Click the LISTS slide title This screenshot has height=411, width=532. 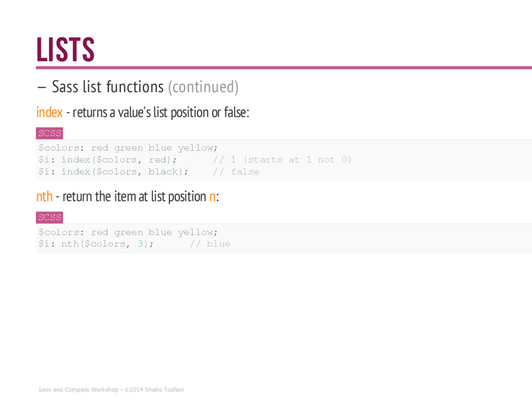point(65,49)
